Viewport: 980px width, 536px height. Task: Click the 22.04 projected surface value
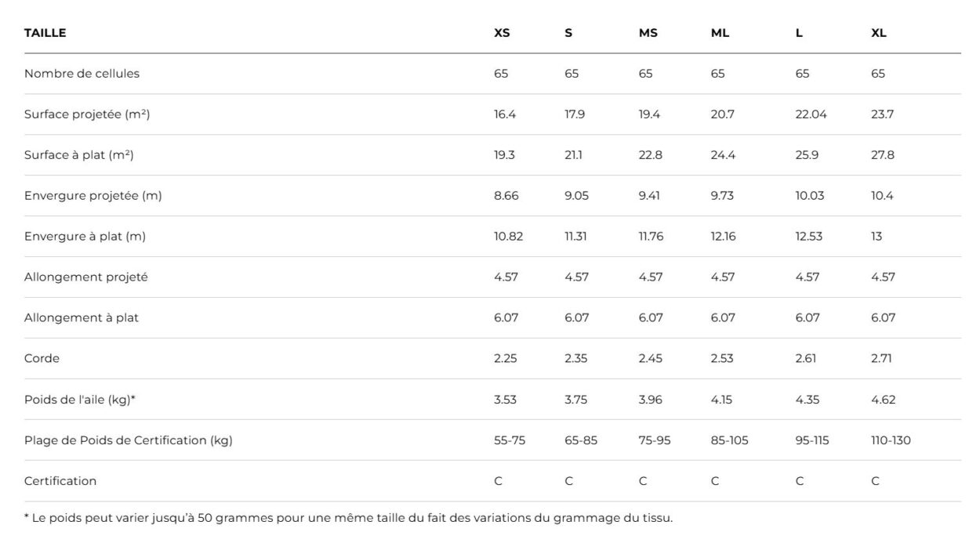pos(811,114)
